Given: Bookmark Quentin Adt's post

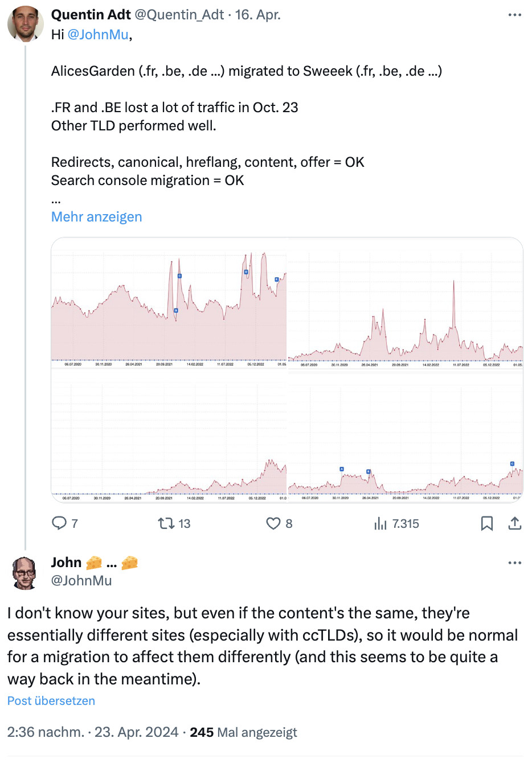Looking at the screenshot, I should 487,523.
